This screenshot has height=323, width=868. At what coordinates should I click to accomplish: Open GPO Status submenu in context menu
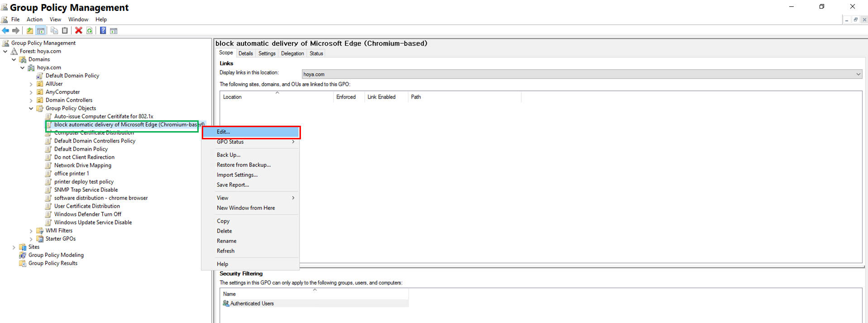(x=250, y=142)
